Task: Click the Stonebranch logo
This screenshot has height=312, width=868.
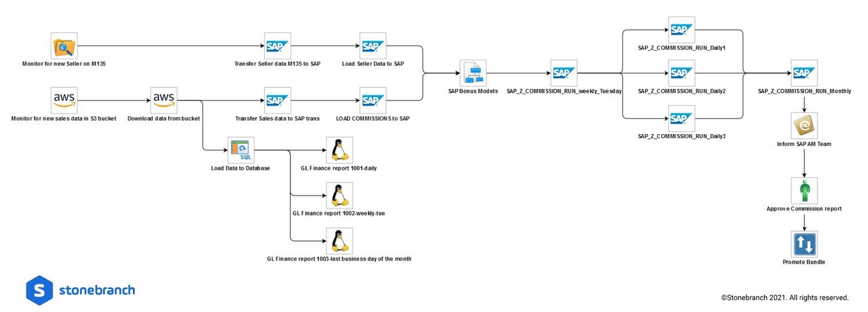Action: (80, 290)
